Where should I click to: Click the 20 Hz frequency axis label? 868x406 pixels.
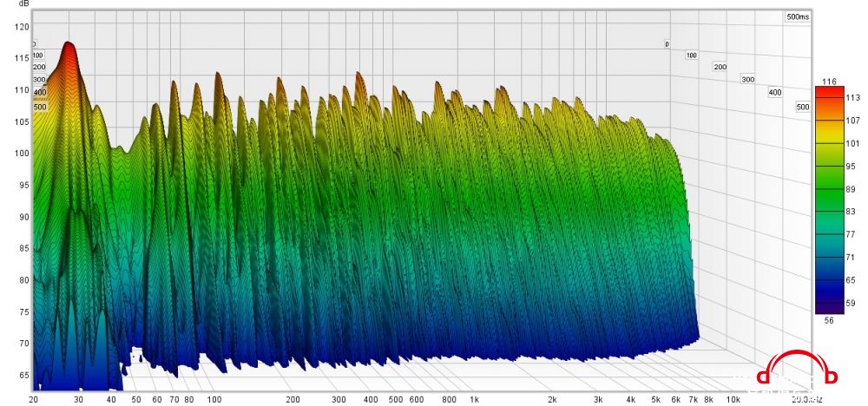(x=33, y=400)
